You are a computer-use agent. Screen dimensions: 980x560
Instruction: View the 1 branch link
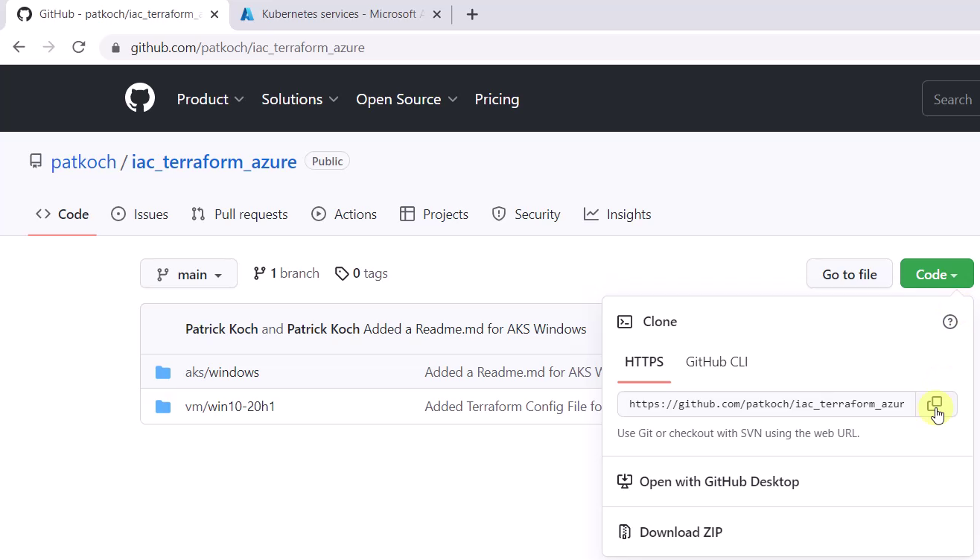click(x=287, y=273)
